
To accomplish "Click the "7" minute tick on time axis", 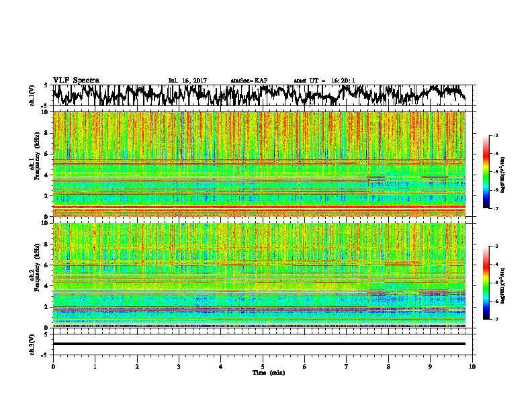I will click(x=347, y=367).
